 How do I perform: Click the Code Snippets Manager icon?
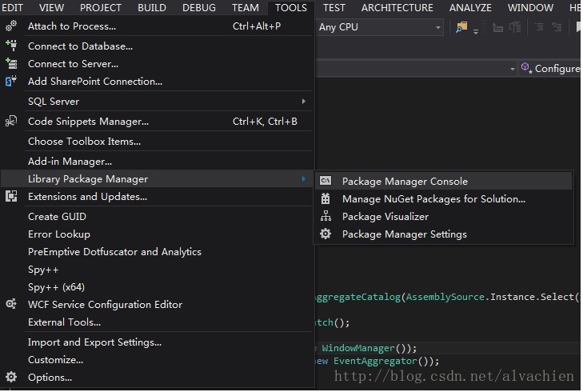click(x=11, y=122)
